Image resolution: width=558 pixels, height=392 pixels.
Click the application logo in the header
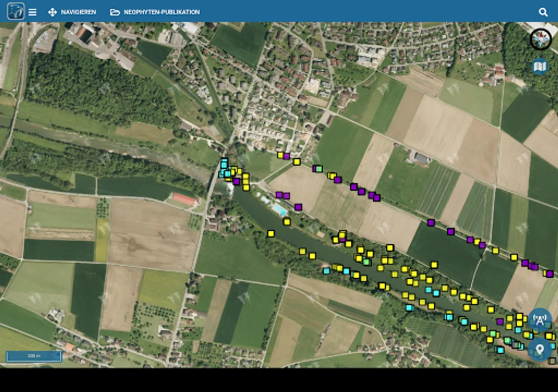[16, 11]
